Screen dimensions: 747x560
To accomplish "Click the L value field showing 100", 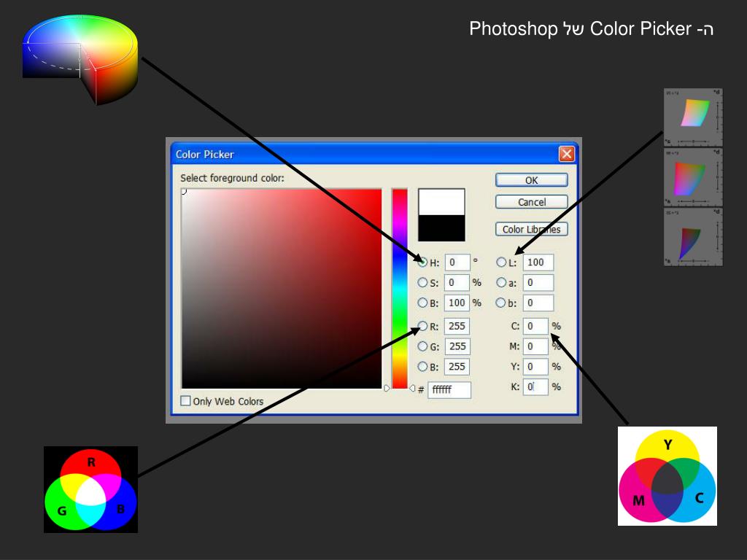I will [538, 262].
